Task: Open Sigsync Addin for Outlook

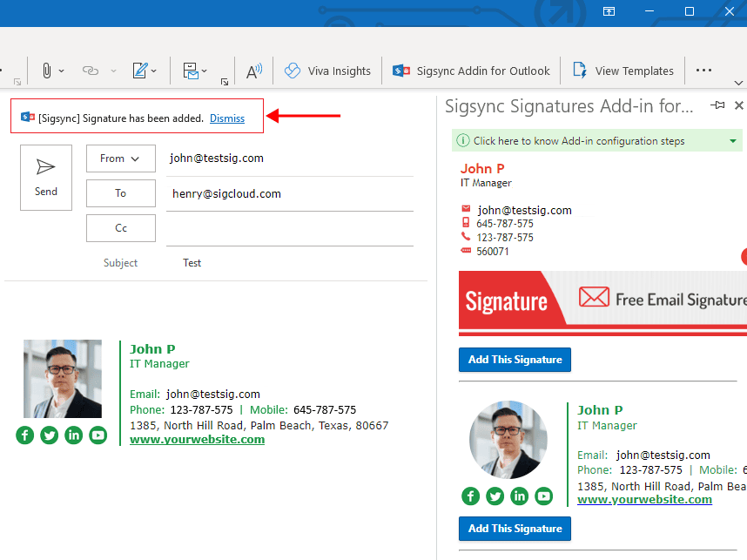Action: tap(472, 71)
